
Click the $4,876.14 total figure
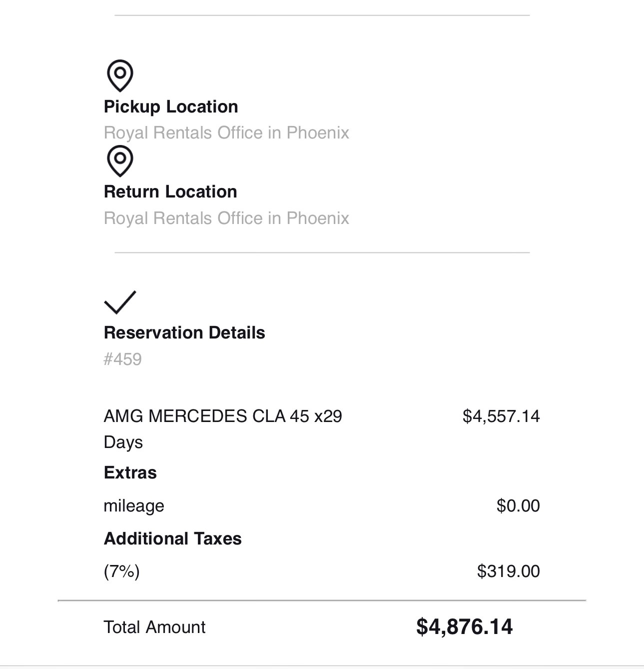(465, 627)
